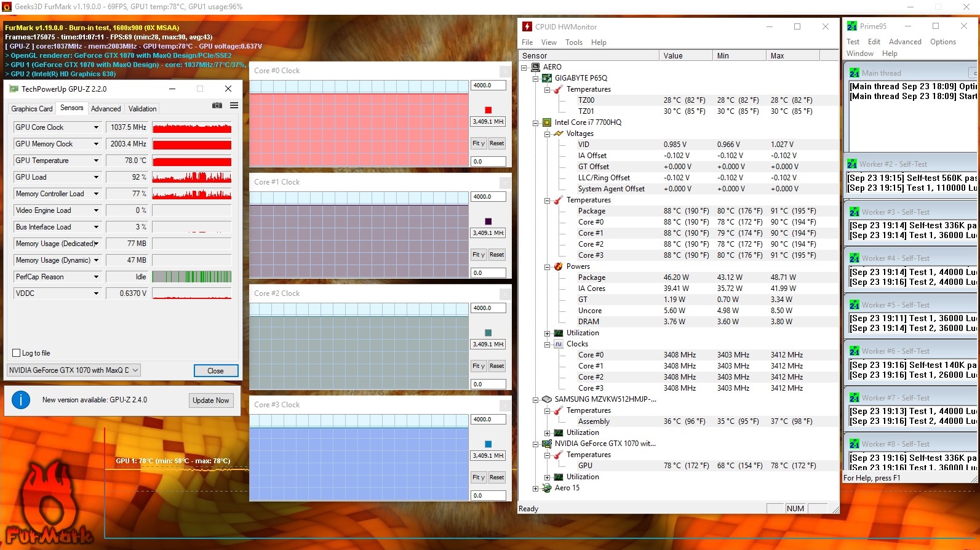Click Fit y in the Core #1 Clock graph
Screen dimensions: 980x550
point(479,255)
